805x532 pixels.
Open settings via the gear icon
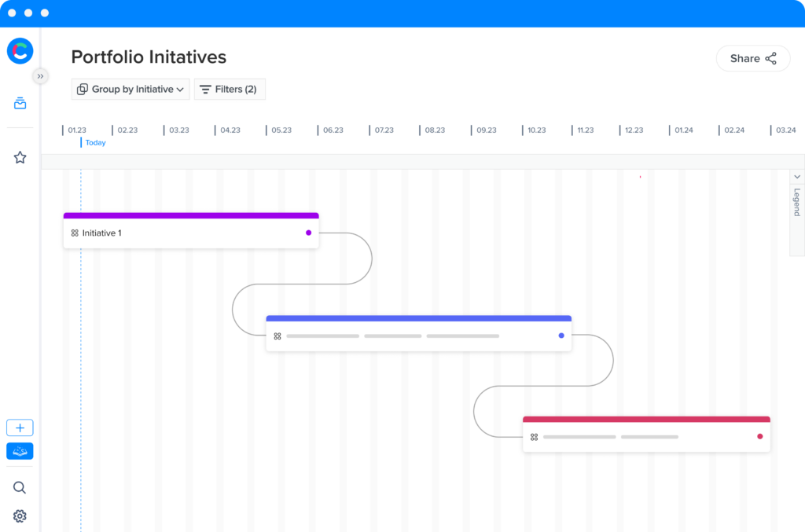point(20,516)
